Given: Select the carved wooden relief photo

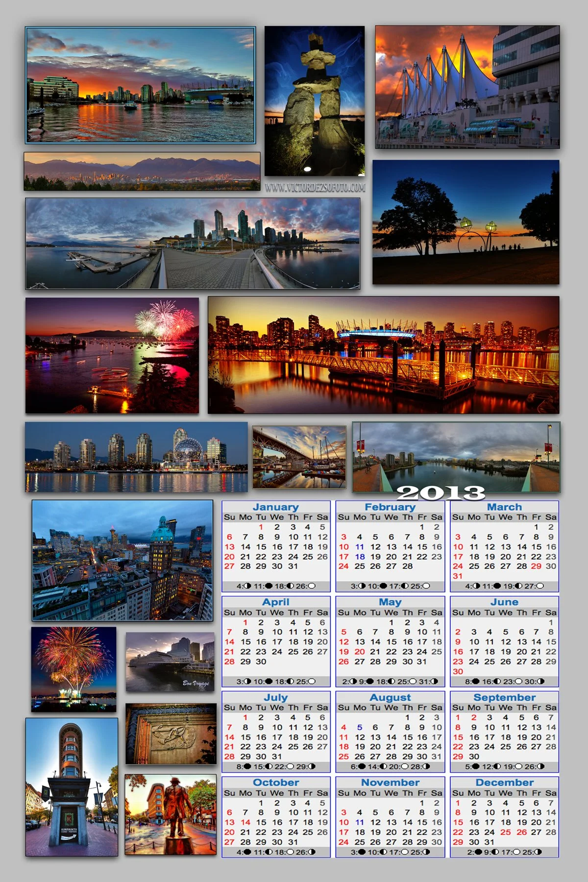Looking at the screenshot, I should coord(171,734).
